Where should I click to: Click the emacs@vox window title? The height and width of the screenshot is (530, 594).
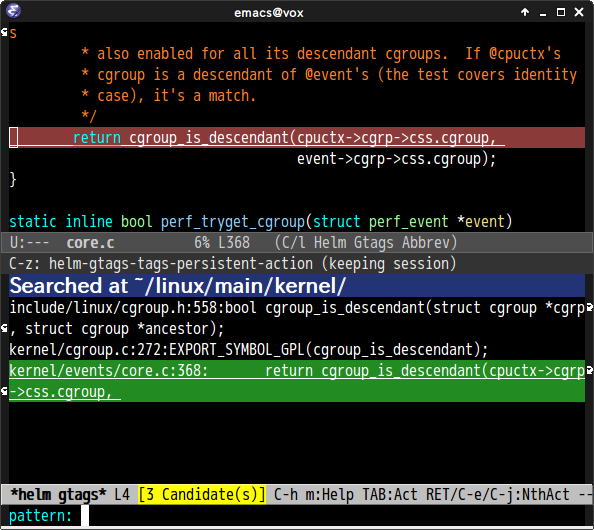coord(269,13)
